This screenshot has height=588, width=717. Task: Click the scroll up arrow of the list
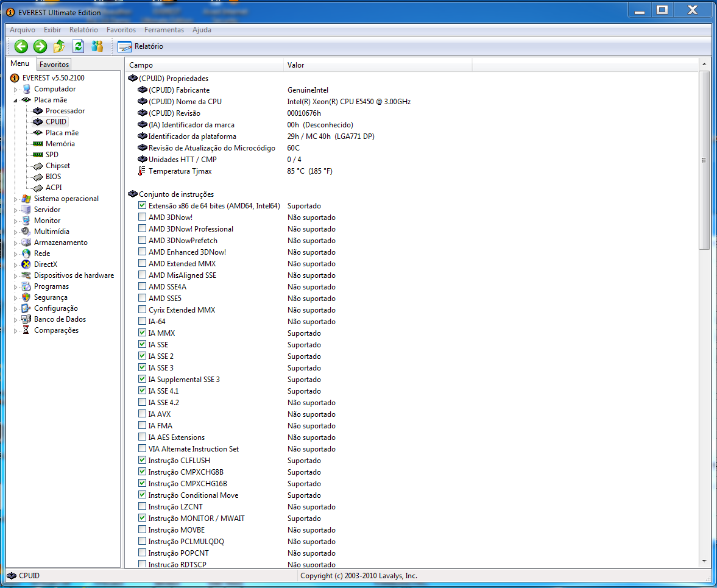704,65
